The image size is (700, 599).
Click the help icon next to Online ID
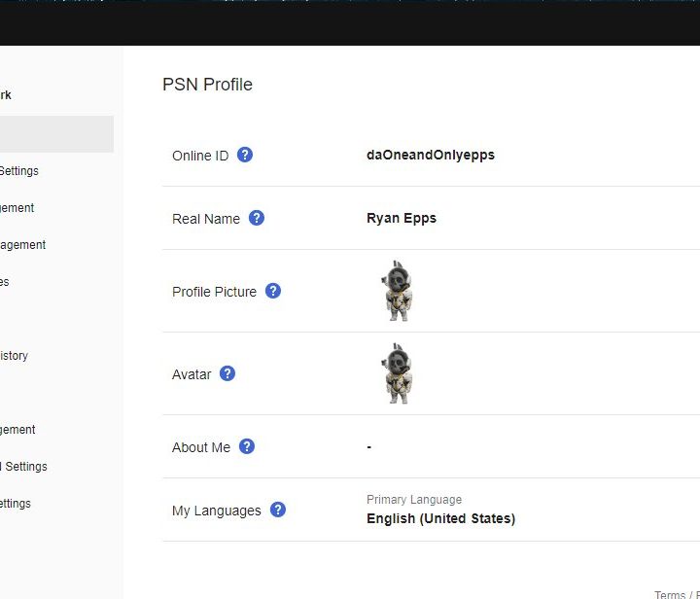click(x=245, y=155)
